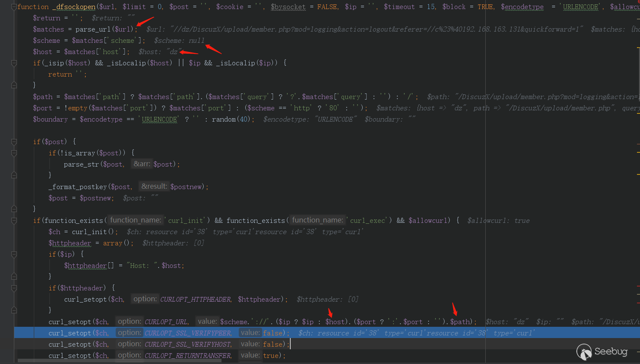Fold the if($ip) block

[14, 254]
